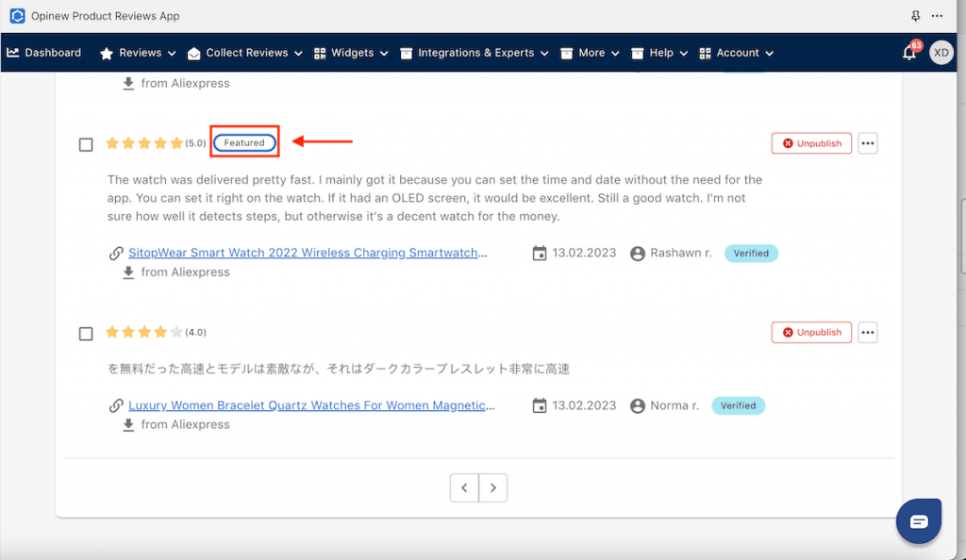Open the SitopWear Smart Watch product link
Image resolution: width=966 pixels, height=560 pixels.
308,253
